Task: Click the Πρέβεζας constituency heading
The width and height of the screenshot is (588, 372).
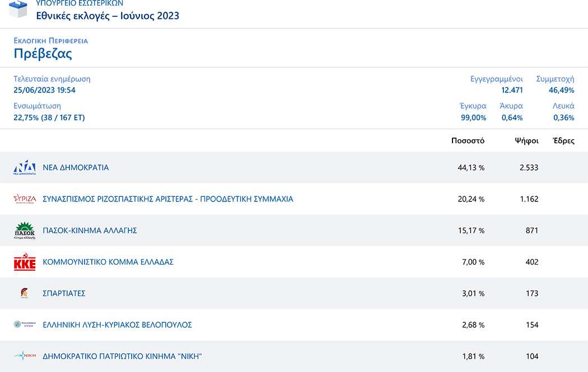Action: pyautogui.click(x=43, y=54)
